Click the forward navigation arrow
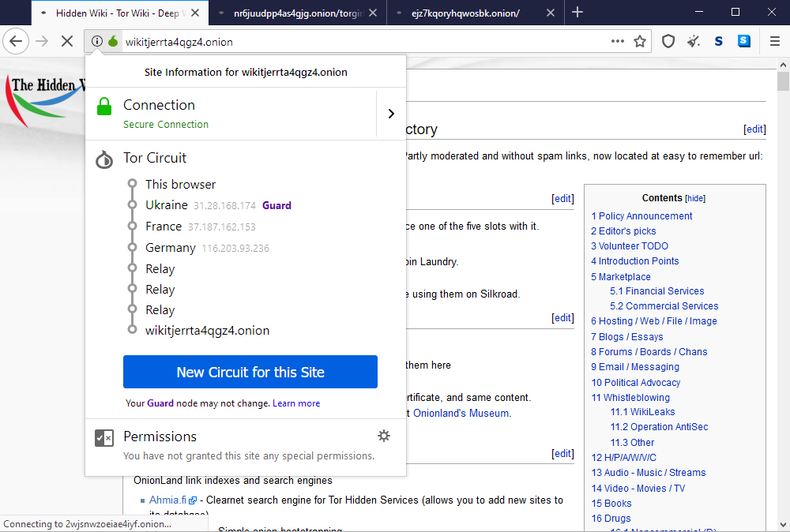 [x=42, y=41]
